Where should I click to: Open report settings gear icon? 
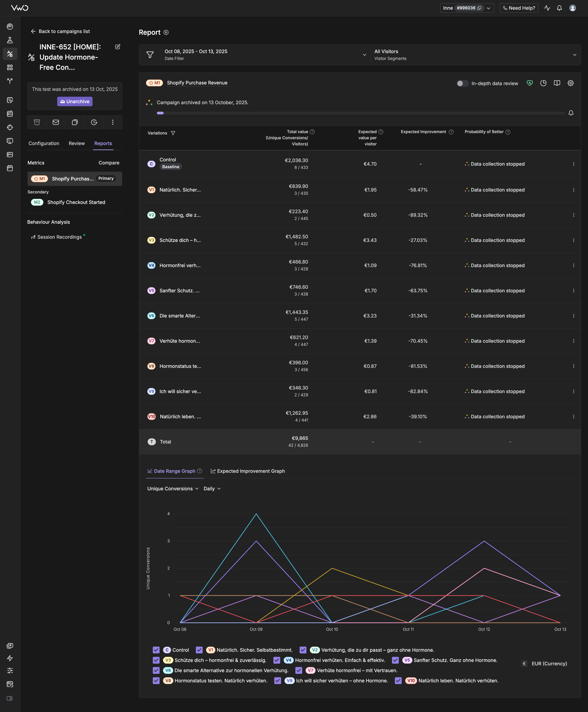tap(570, 83)
